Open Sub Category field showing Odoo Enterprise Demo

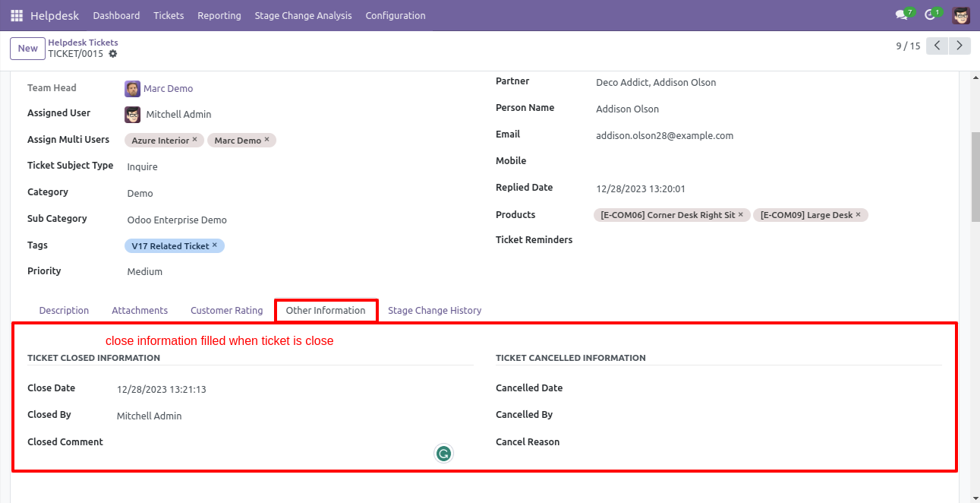point(299,220)
